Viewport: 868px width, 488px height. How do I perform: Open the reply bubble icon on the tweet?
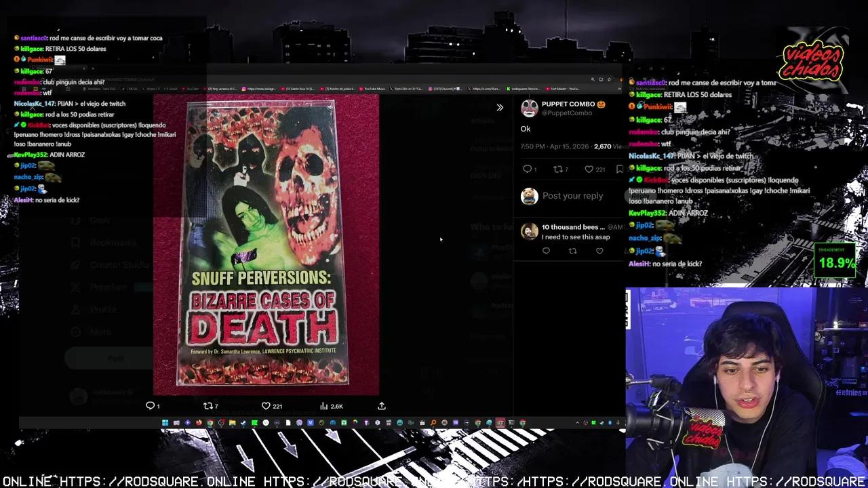[151, 405]
